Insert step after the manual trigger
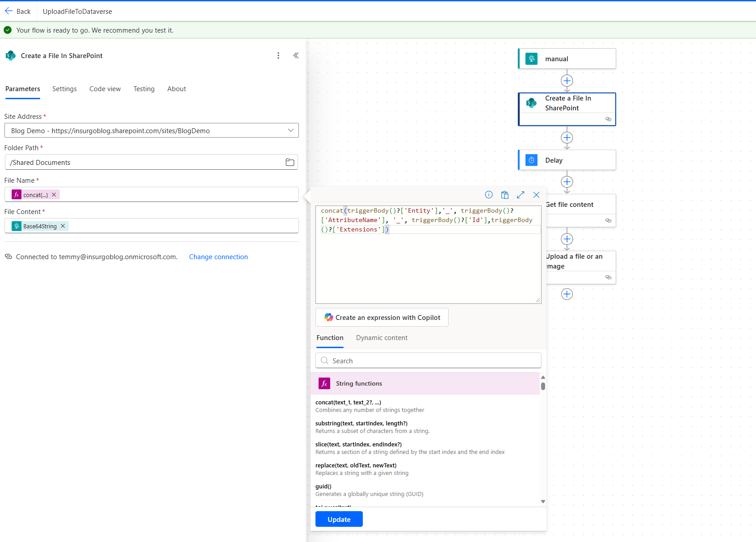Viewport: 756px width, 542px height. tap(567, 81)
